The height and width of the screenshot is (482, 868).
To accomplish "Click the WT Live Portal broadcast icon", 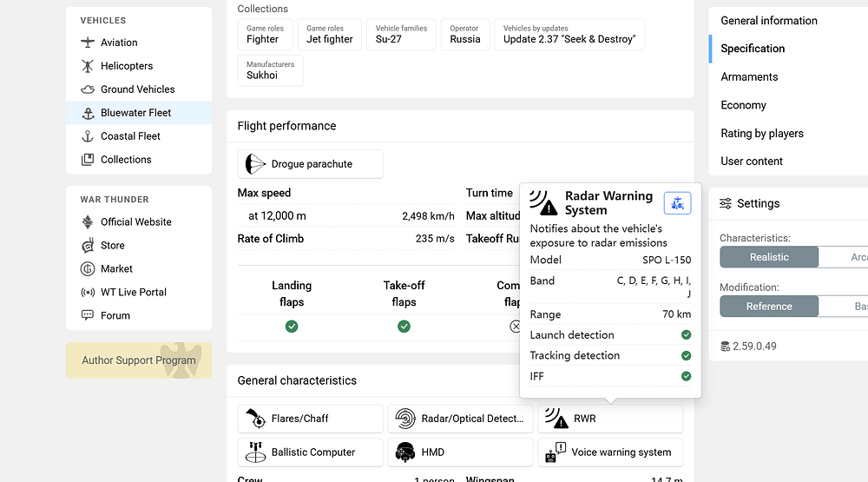I will (x=88, y=292).
